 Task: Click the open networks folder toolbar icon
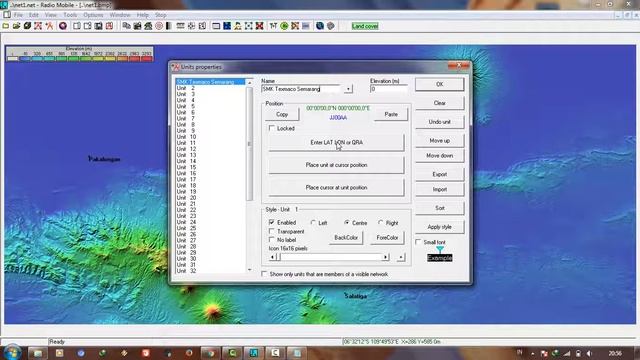coord(16,26)
